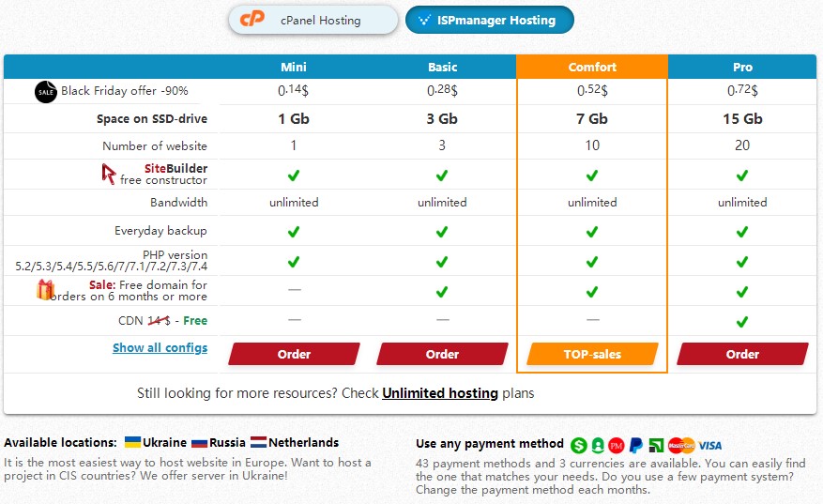Click the SiteBuilder arrow logo icon
The width and height of the screenshot is (823, 504).
pos(109,174)
